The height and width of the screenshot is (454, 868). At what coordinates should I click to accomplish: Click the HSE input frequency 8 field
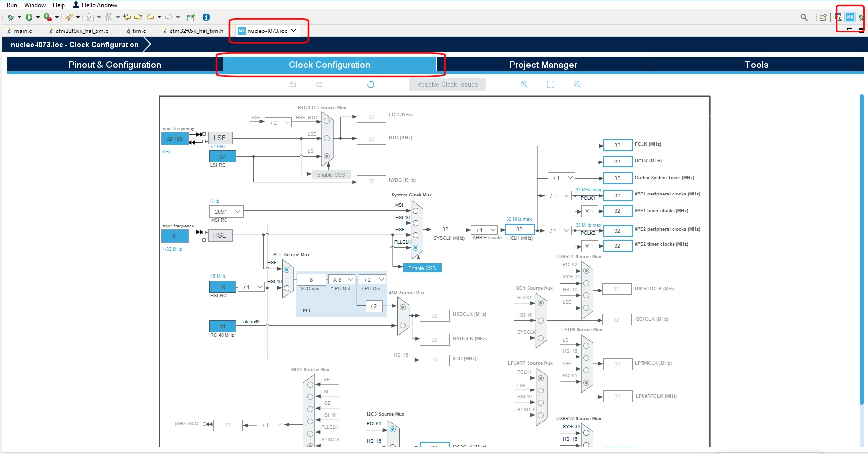[x=175, y=236]
